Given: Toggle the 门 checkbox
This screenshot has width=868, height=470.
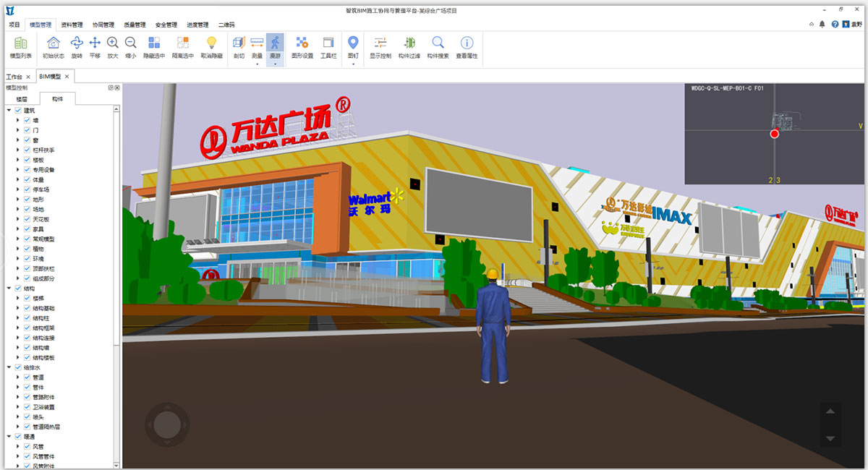Looking at the screenshot, I should (27, 130).
